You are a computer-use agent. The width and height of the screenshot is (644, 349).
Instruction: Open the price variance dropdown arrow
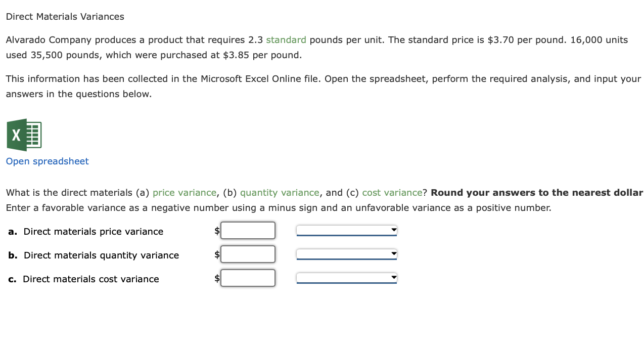[x=393, y=230]
